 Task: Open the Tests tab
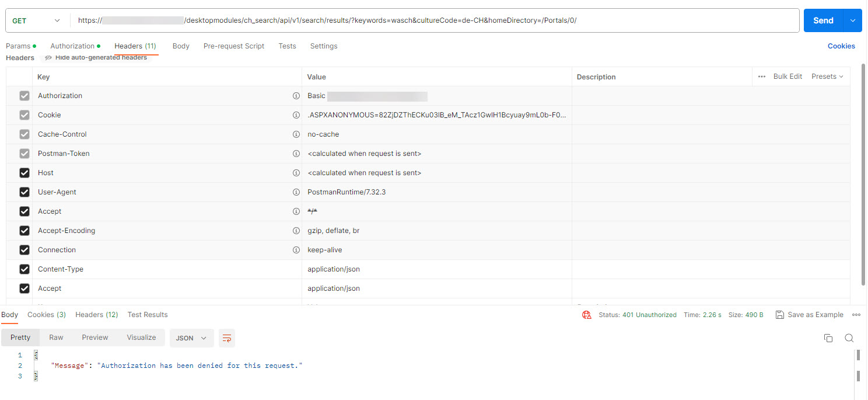(x=287, y=46)
